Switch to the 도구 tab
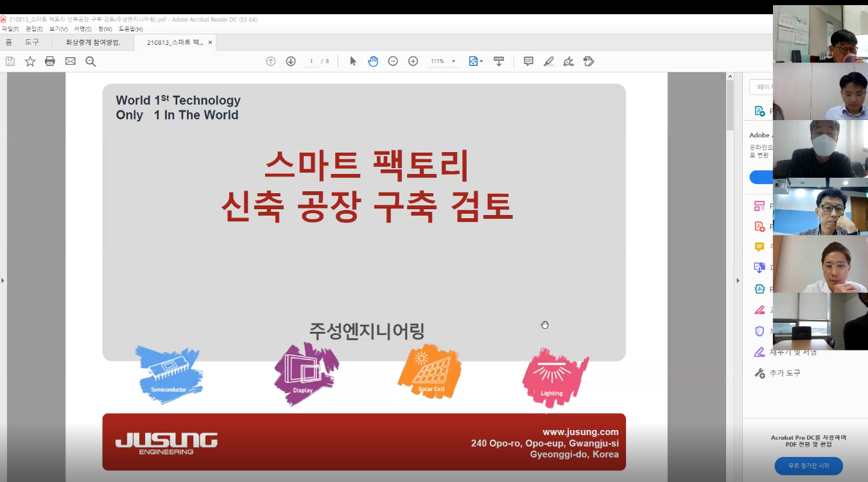This screenshot has width=868, height=482. pyautogui.click(x=32, y=42)
